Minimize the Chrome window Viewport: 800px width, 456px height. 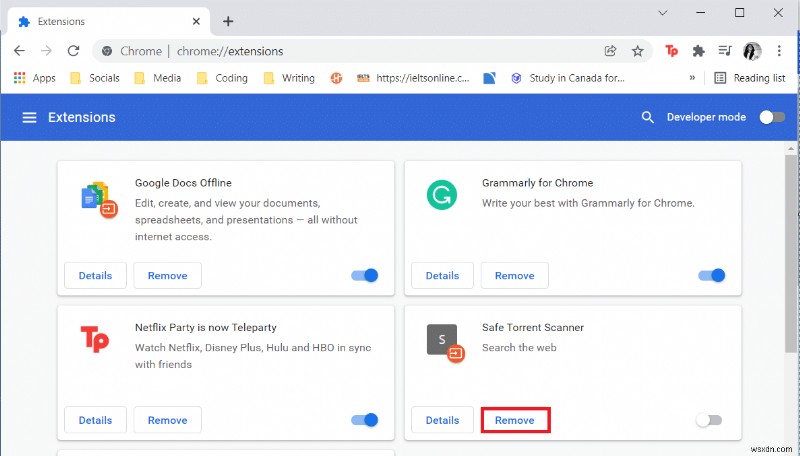(701, 13)
